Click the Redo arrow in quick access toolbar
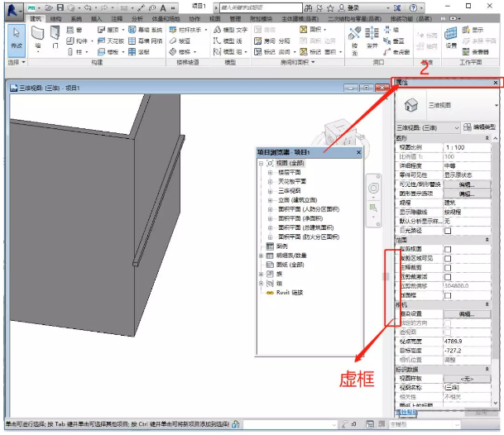 tap(104, 7)
